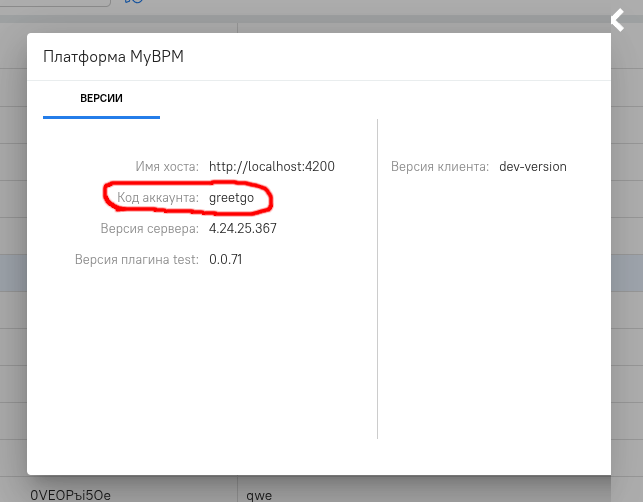This screenshot has width=643, height=502.
Task: Select server version 4.24.25.367
Action: (x=243, y=229)
